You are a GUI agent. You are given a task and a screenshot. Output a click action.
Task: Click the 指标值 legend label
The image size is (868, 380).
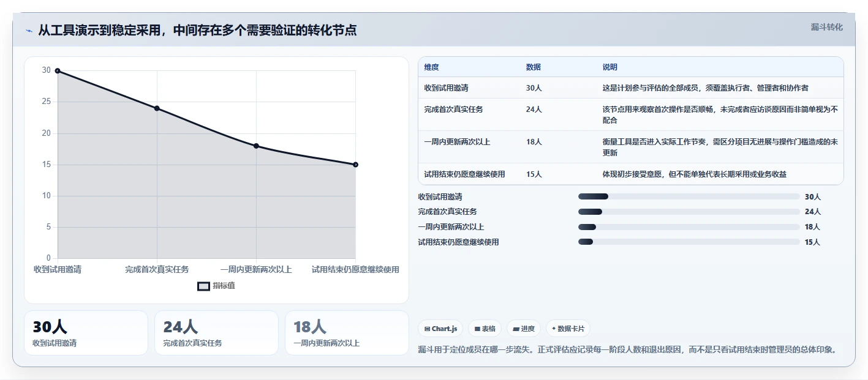[x=224, y=286]
